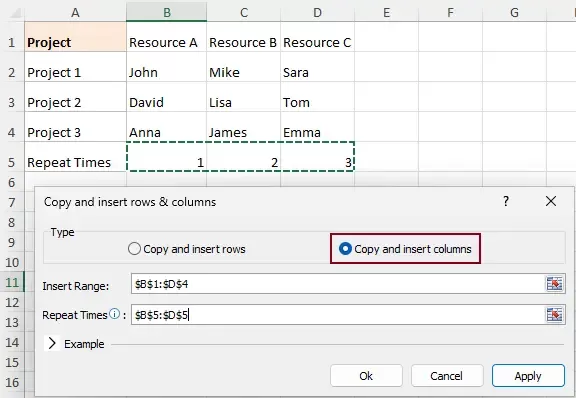The image size is (576, 398).
Task: Select Copy and insert columns option
Action: pos(405,249)
